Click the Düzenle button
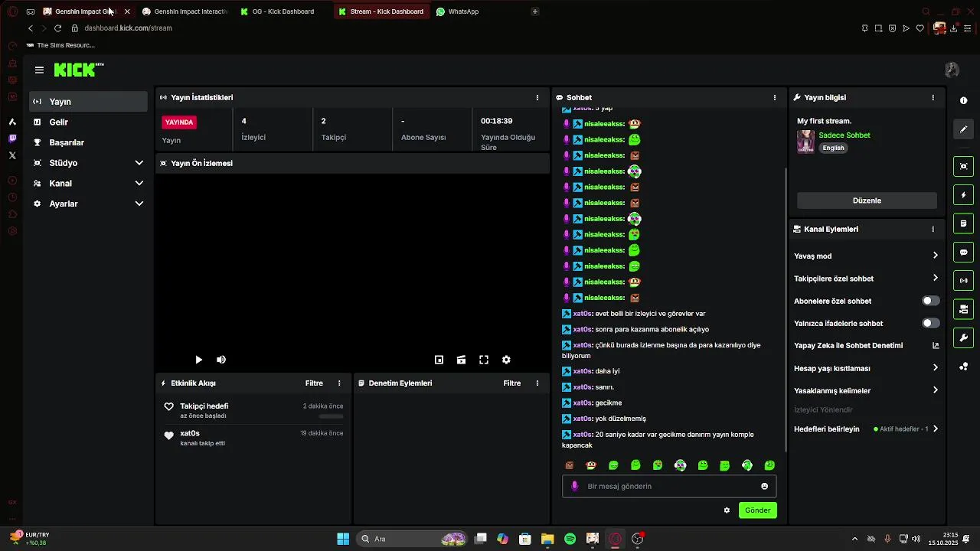 point(867,201)
